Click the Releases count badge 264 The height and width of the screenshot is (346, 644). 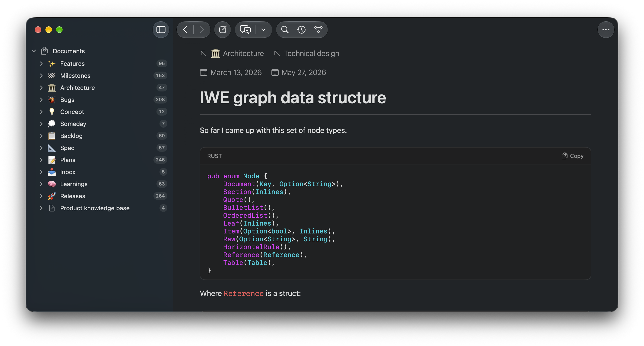coord(160,196)
